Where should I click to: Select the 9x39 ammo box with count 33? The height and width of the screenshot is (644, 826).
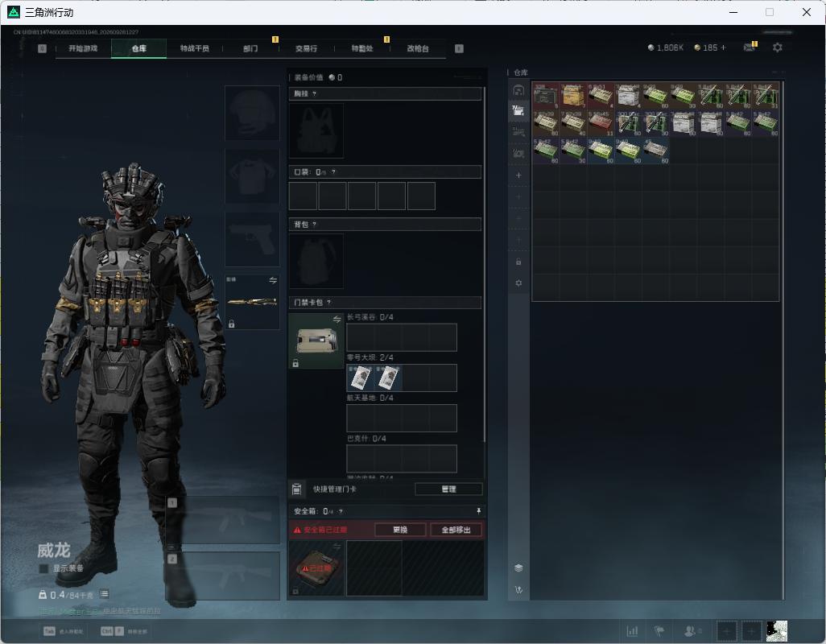pyautogui.click(x=684, y=95)
